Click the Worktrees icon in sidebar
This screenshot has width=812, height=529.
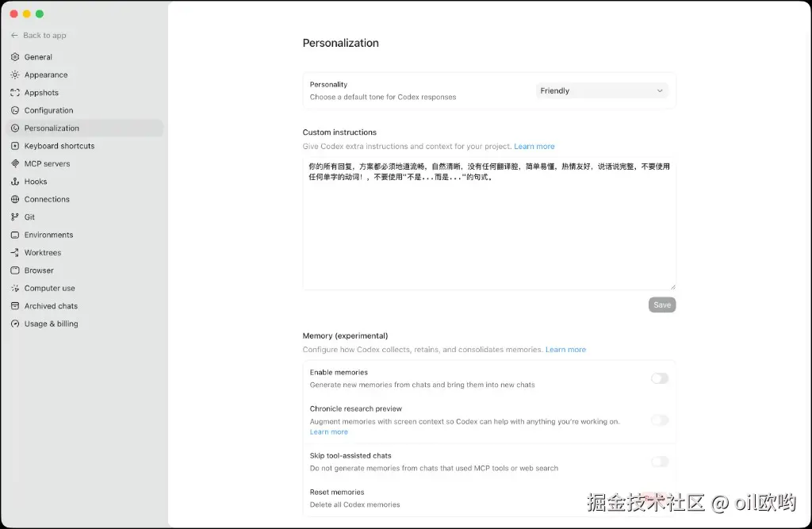(x=15, y=253)
